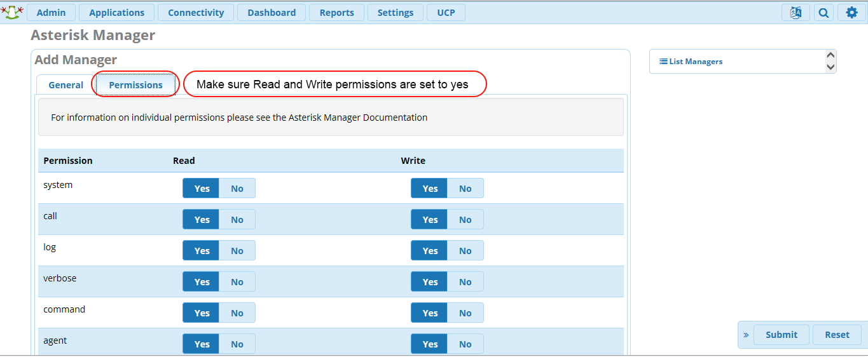The height and width of the screenshot is (357, 868).
Task: Click the Reset button
Action: [x=837, y=335]
